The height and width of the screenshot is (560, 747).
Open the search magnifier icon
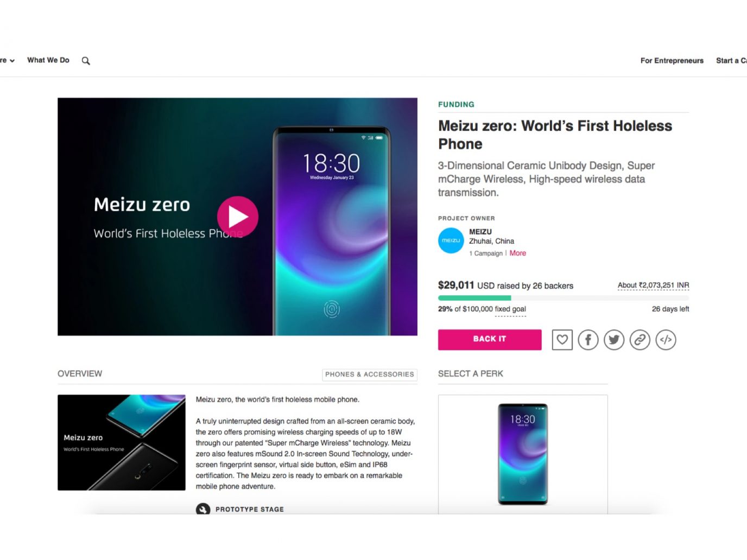point(86,61)
